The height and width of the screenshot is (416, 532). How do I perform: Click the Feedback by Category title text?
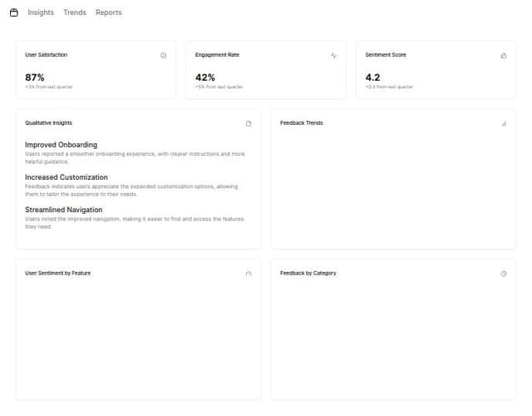click(308, 273)
